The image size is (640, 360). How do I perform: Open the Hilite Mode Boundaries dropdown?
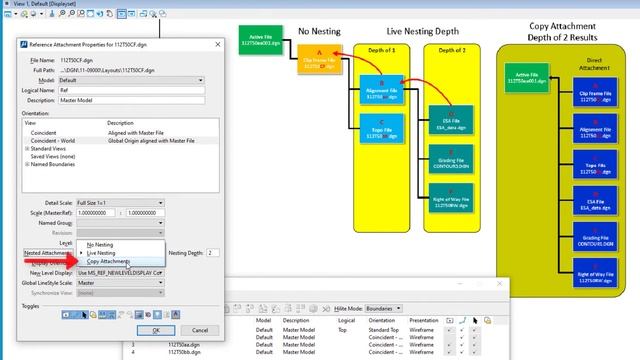tap(383, 309)
